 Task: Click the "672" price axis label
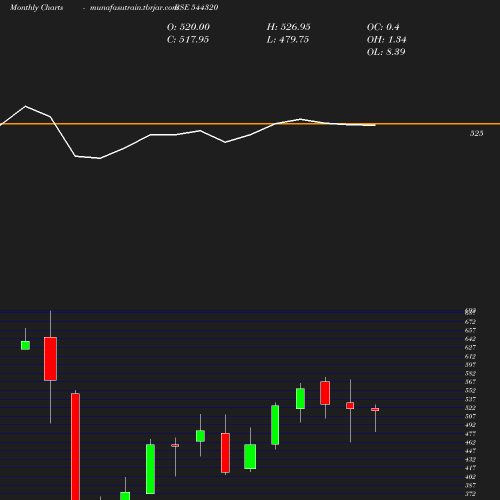tap(470, 322)
